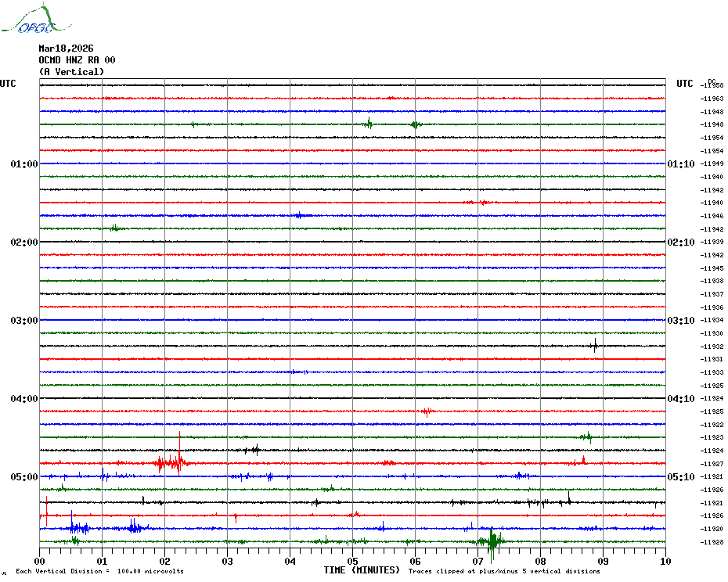Screen dimensions: 728x582
Task: Click the 01:00 hour label on left axis
Action: pos(24,164)
